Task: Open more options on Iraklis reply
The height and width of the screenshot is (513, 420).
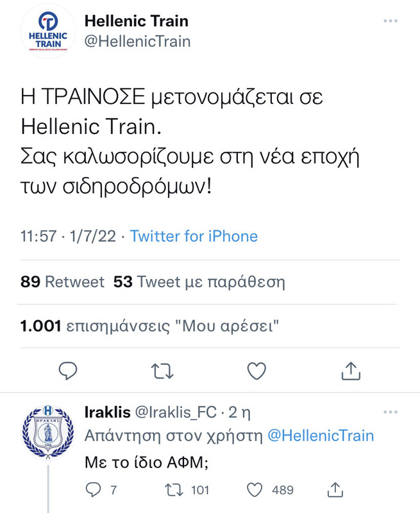Action: tap(391, 410)
